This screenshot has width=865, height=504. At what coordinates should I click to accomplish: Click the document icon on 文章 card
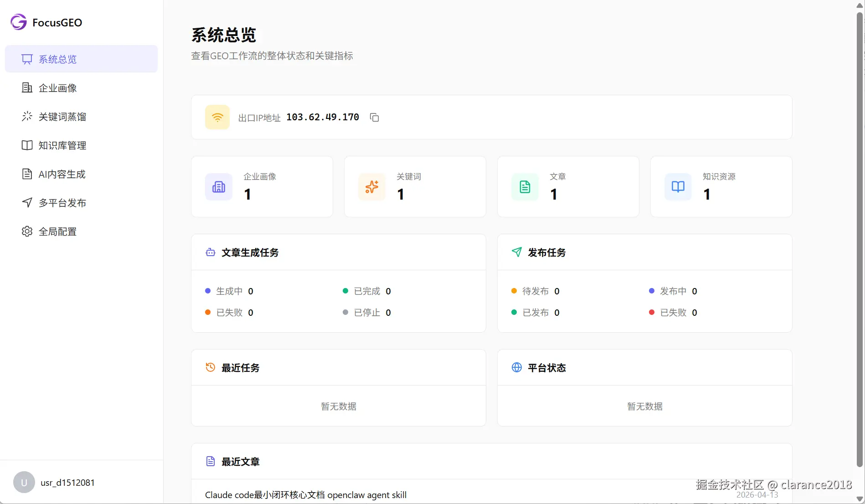pyautogui.click(x=525, y=186)
